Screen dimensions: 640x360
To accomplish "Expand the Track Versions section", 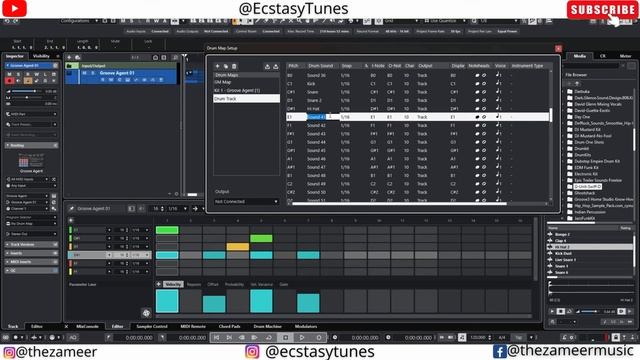I will tap(31, 244).
